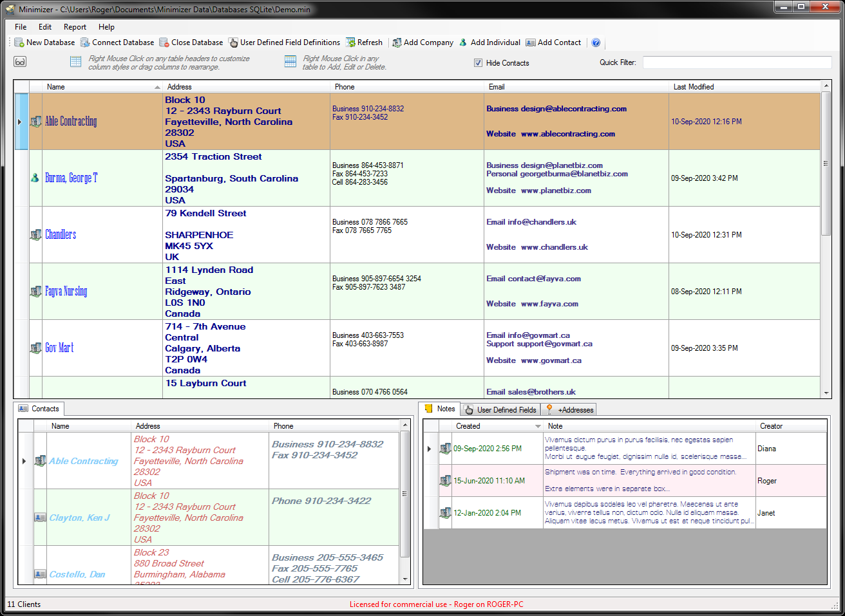845x616 pixels.
Task: Toggle the Hide Contacts checkbox
Action: pyautogui.click(x=479, y=63)
